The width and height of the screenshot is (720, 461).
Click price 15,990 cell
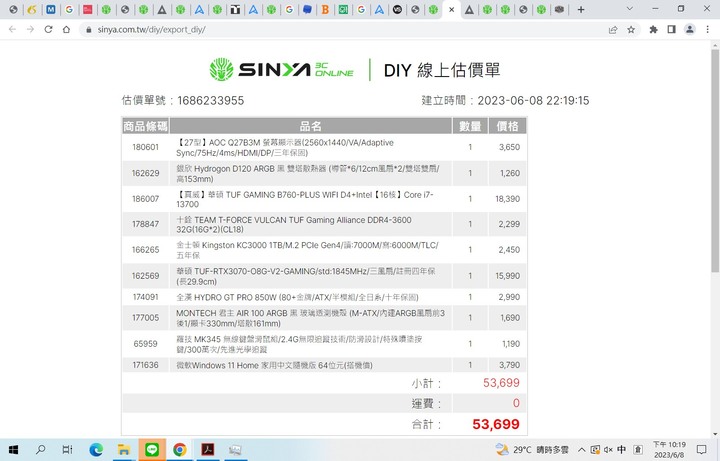point(507,276)
